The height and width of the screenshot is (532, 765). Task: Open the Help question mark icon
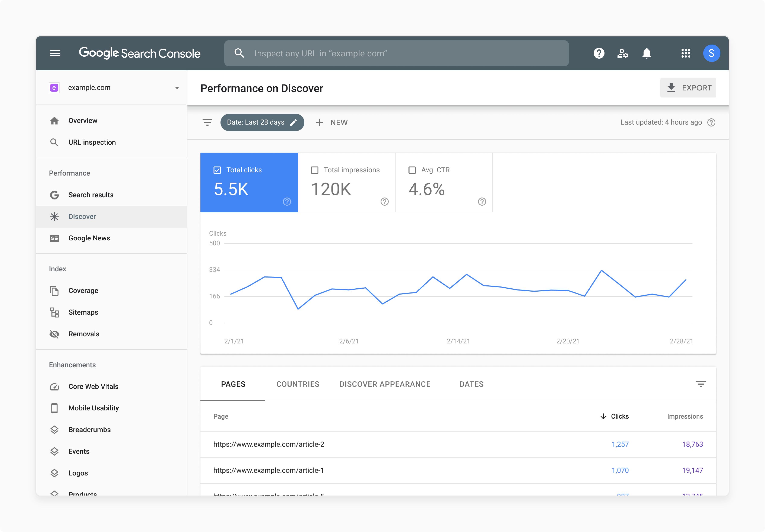click(599, 53)
